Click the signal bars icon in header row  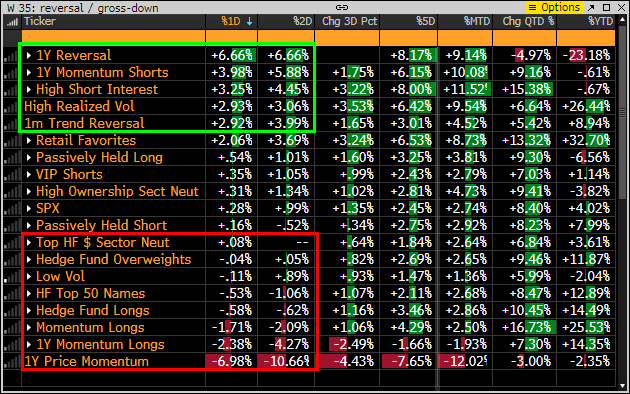[x=12, y=22]
